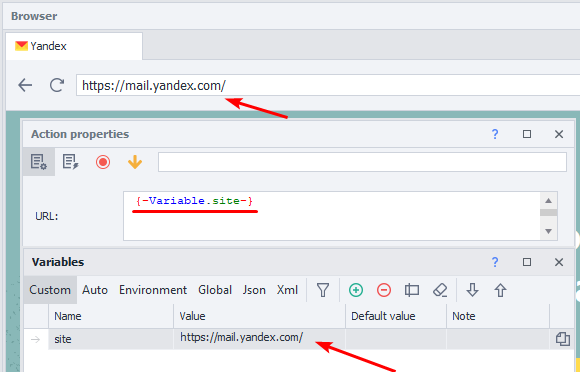Select the 'site' variable name cell

tap(111, 339)
